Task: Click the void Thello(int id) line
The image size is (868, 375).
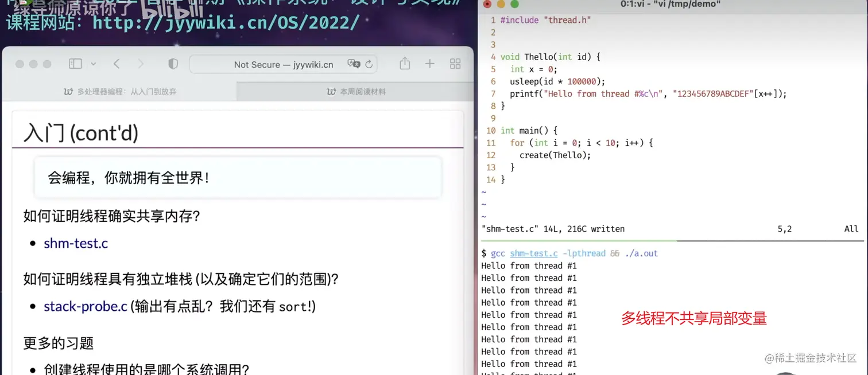Action: point(550,57)
